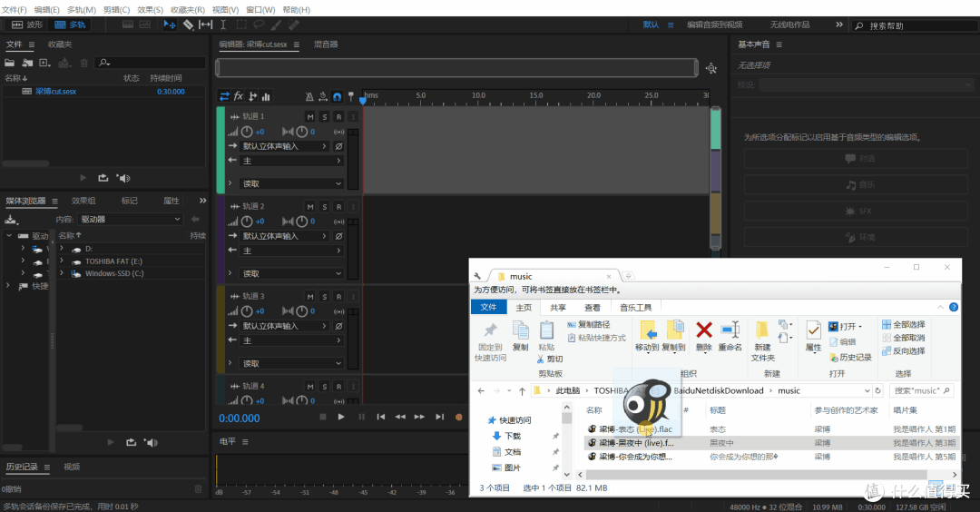Switch to 效果组 effects rack tab
Screen dimensions: 980x512
click(x=83, y=201)
